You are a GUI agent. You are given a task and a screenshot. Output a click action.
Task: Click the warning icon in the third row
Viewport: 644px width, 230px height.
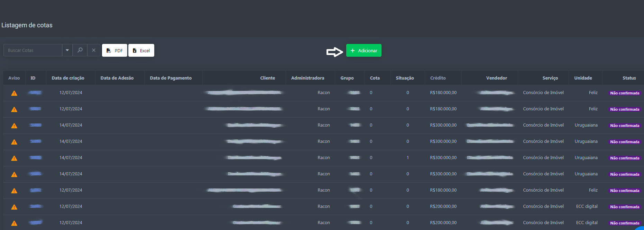pyautogui.click(x=14, y=126)
